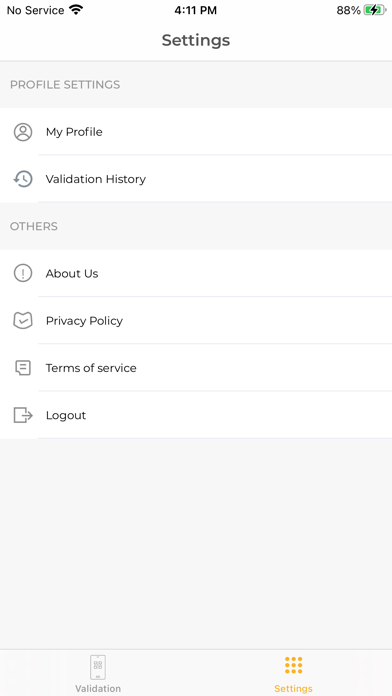Tap the Settings grid dots icon
The image size is (392, 696).
pos(293,665)
